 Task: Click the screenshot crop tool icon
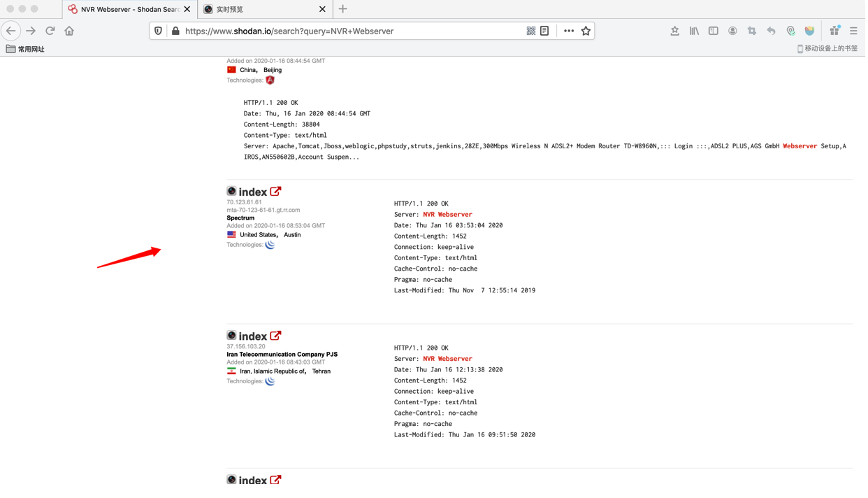coord(752,31)
